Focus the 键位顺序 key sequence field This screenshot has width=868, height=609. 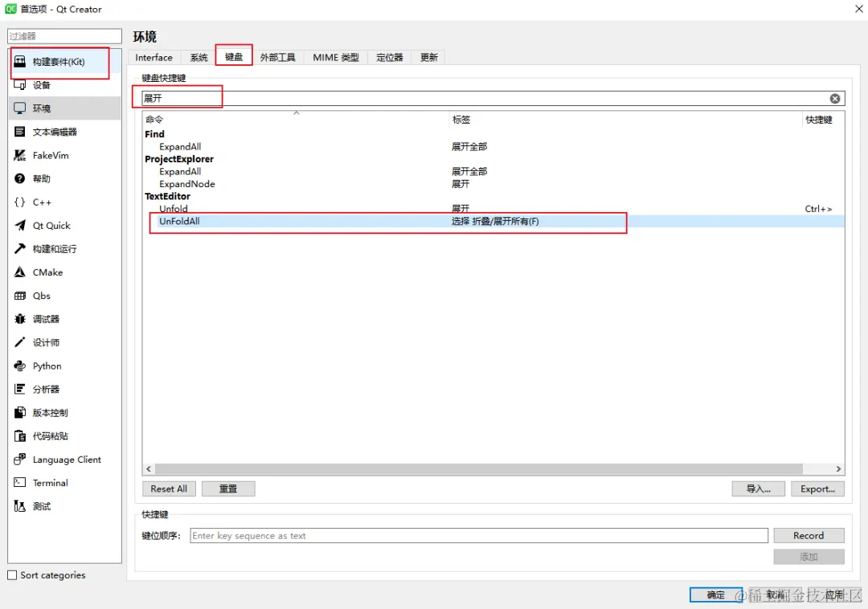tap(479, 535)
